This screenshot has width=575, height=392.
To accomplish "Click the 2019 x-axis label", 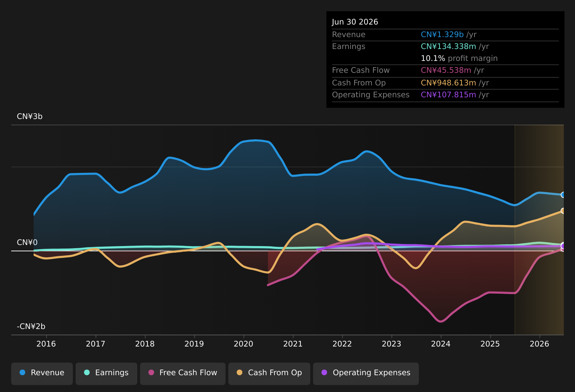I will click(x=194, y=344).
